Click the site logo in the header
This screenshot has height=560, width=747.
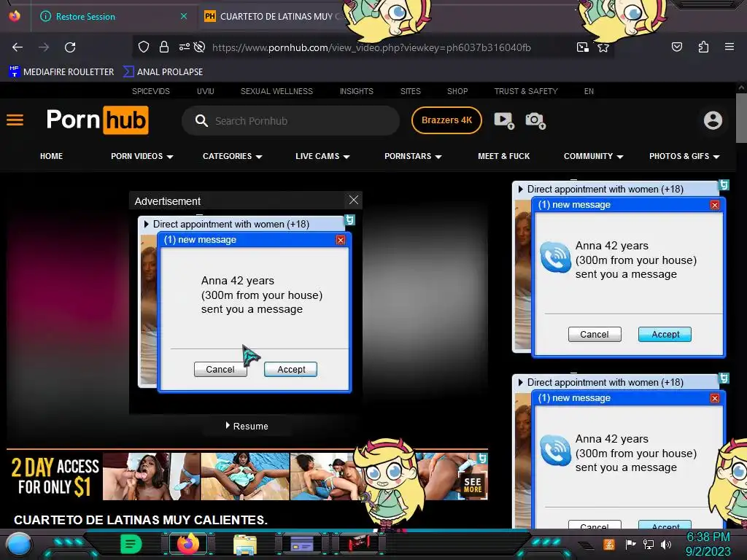click(98, 120)
